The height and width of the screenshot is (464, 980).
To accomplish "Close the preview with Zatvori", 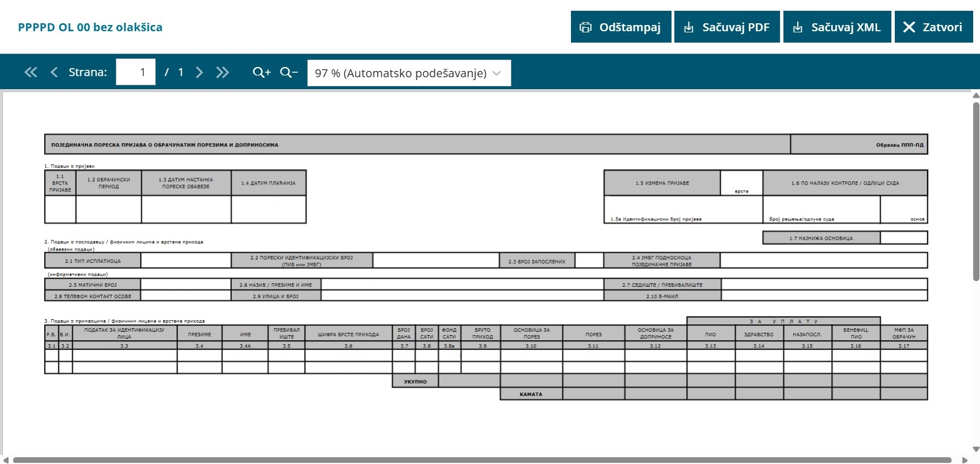I will coord(933,27).
